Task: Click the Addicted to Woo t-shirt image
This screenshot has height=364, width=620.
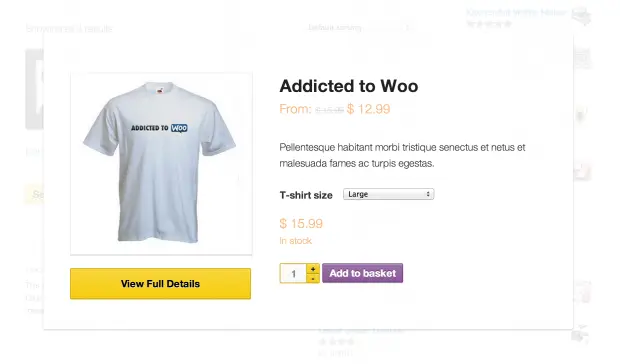Action: click(x=161, y=164)
